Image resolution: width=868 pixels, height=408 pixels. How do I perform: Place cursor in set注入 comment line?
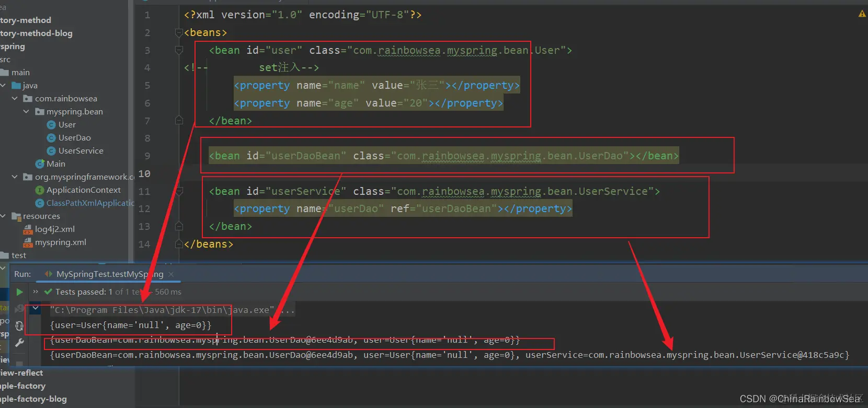point(289,68)
